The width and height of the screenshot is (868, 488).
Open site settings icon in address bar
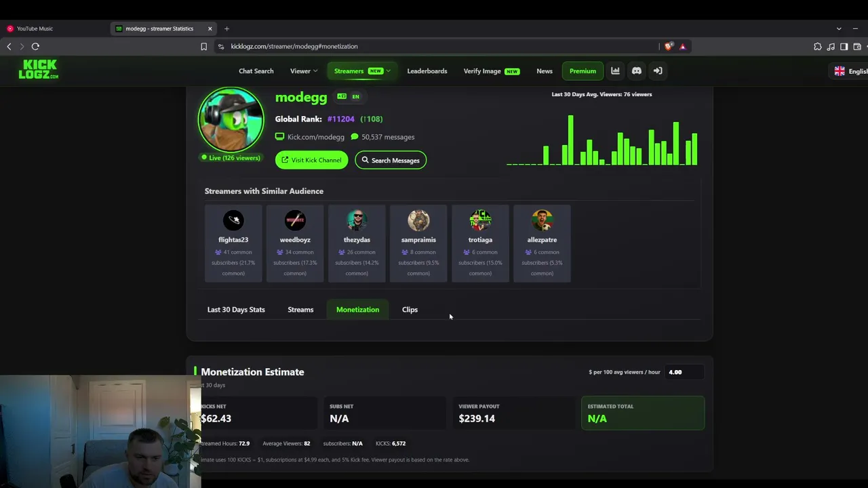[x=220, y=46]
